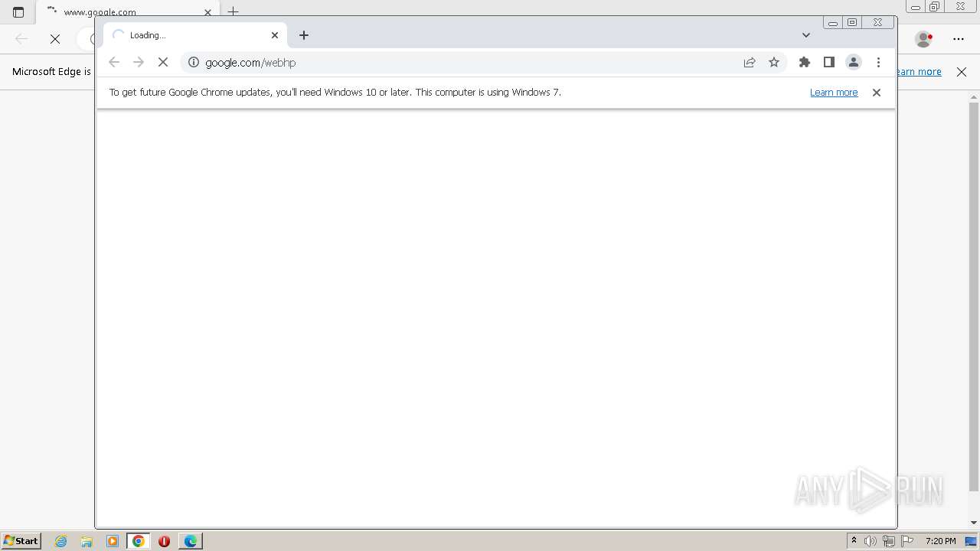Stop loading page in Edge
The height and width of the screenshot is (551, 980).
click(x=55, y=38)
